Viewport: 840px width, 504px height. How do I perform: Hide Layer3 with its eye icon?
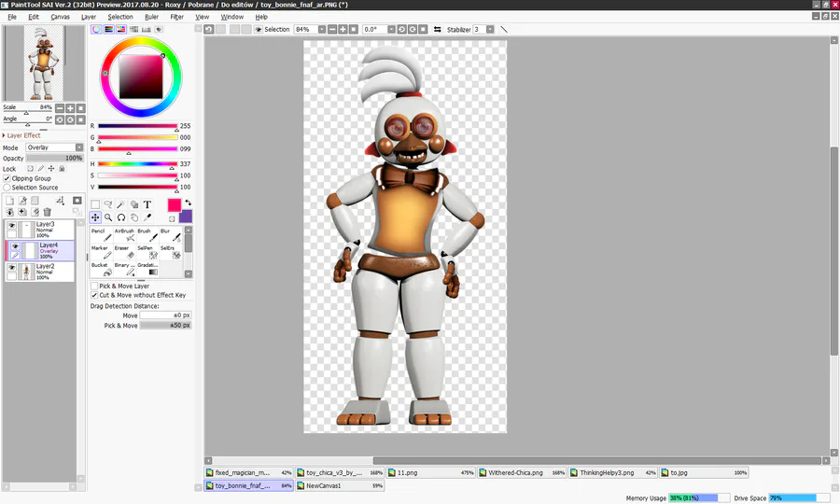[x=11, y=226]
